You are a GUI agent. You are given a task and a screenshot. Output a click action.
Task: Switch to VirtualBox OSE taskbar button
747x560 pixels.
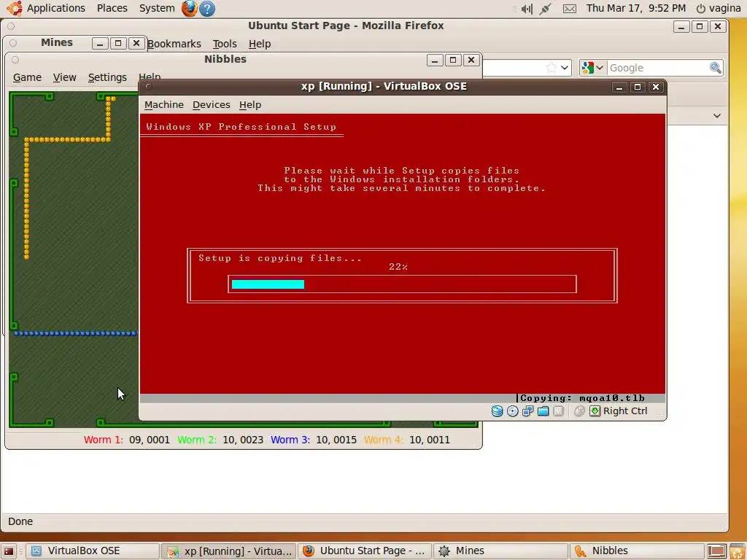coord(91,551)
